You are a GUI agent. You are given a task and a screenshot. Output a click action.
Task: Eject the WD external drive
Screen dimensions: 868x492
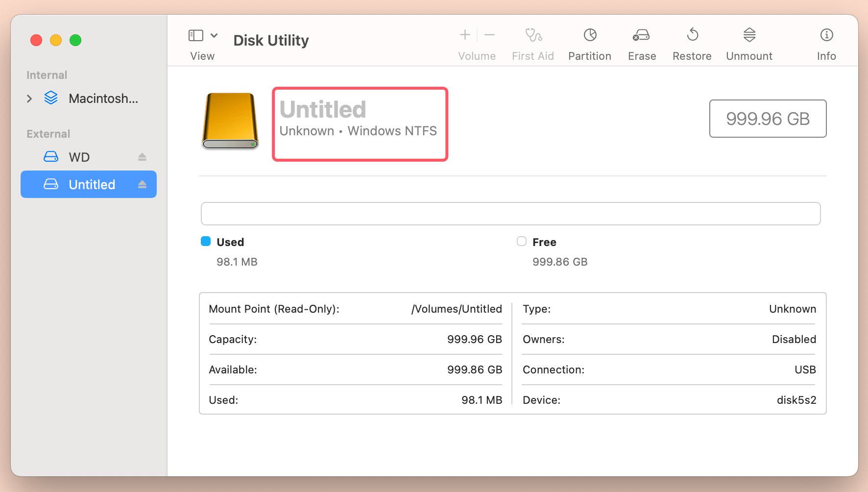pyautogui.click(x=142, y=156)
